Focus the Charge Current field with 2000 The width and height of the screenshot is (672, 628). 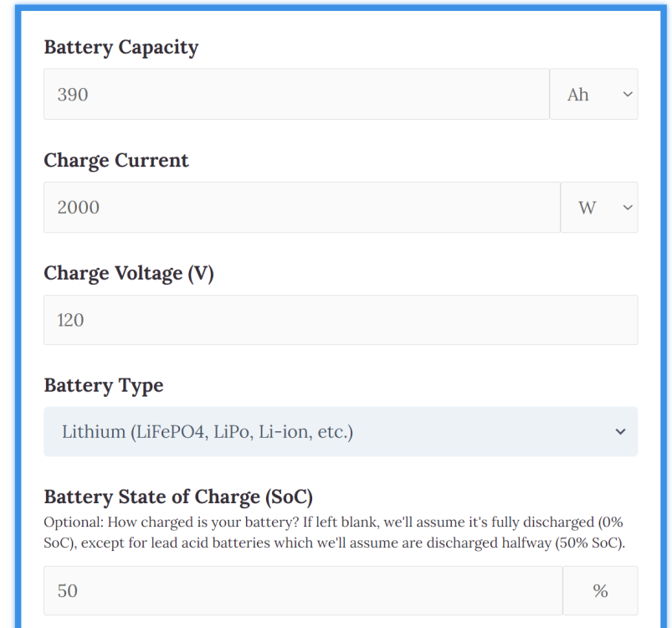pos(301,208)
